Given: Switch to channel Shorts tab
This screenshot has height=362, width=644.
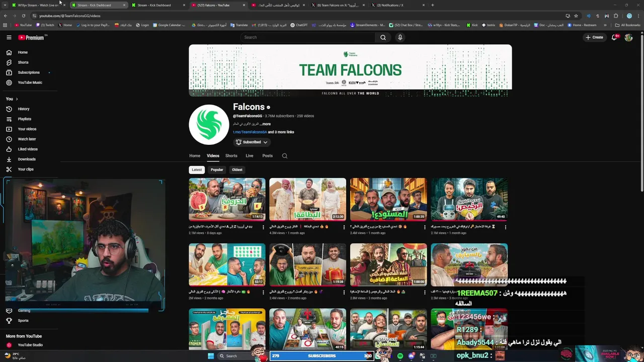Looking at the screenshot, I should point(231,156).
